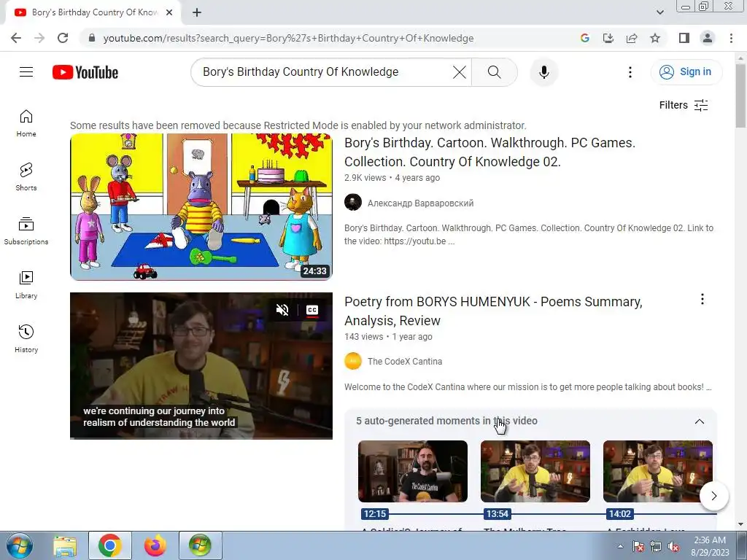Show hidden tray icons
The height and width of the screenshot is (560, 747).
pyautogui.click(x=620, y=546)
